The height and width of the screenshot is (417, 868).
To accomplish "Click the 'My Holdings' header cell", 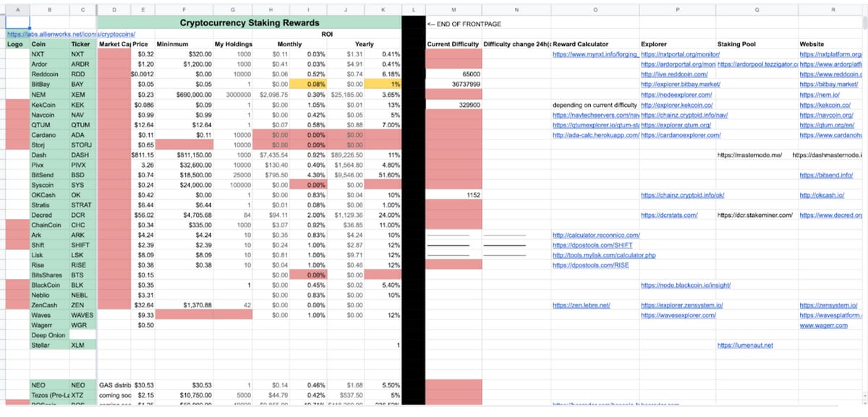I will (x=233, y=44).
